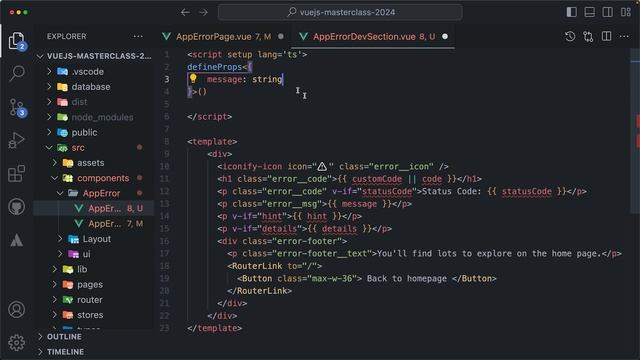Switch to the AppErrorDevSection.vue tab
Viewport: 640px width, 360px height.
(373, 37)
